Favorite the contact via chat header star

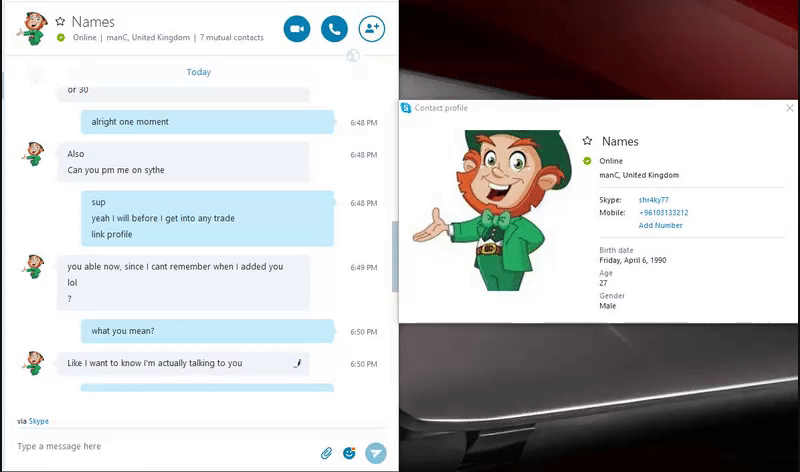(60, 21)
